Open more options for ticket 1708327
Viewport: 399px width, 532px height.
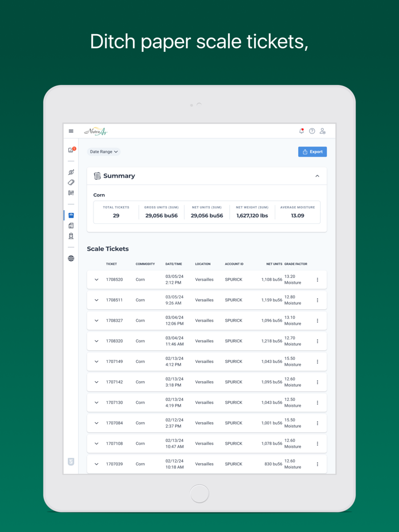coord(317,321)
